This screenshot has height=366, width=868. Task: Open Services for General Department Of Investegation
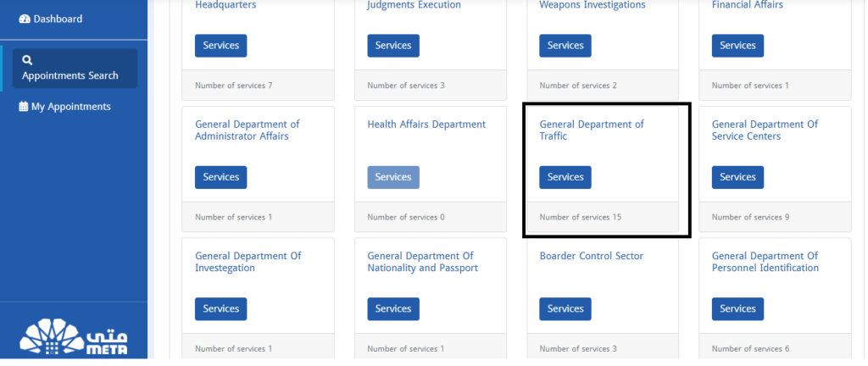220,308
